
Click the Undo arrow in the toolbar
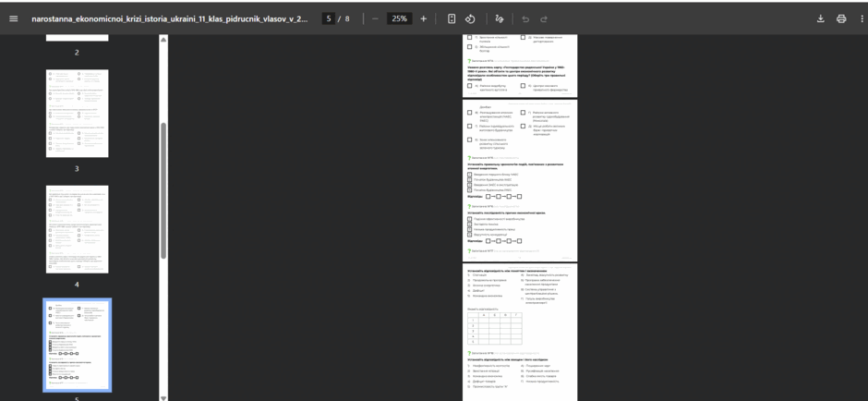pyautogui.click(x=525, y=18)
